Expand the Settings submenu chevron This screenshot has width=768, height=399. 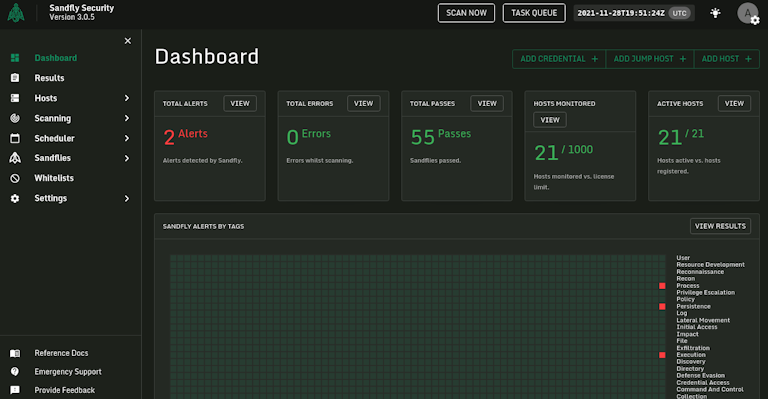(127, 198)
